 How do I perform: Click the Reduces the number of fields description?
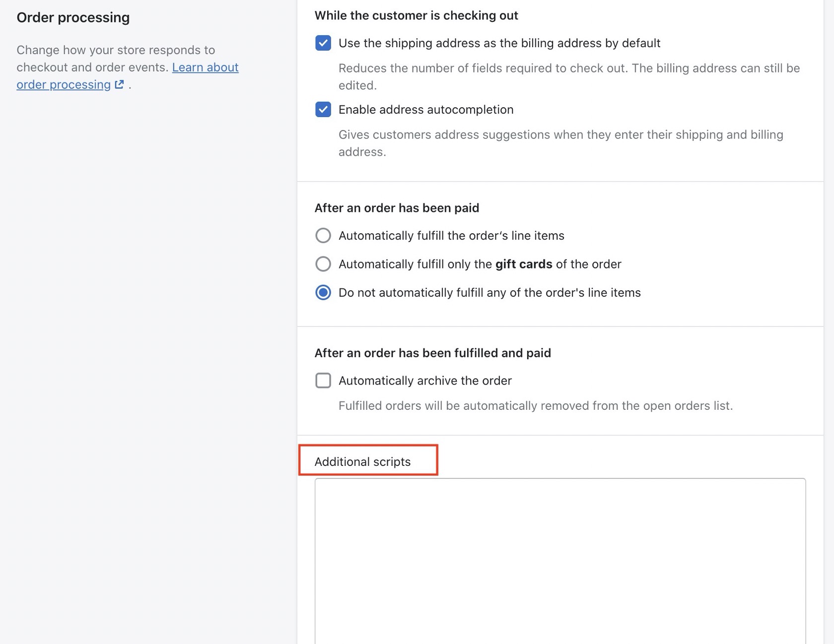coord(569,68)
